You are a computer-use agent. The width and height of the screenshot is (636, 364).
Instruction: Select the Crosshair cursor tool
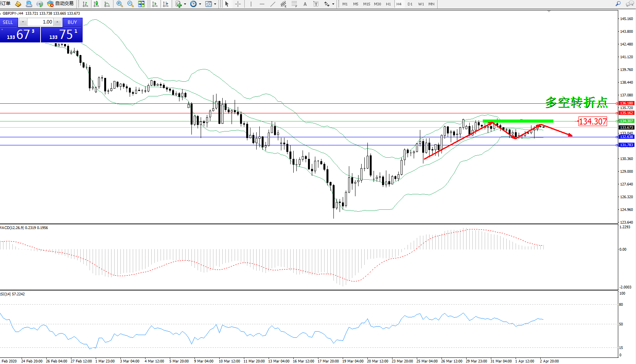click(238, 4)
